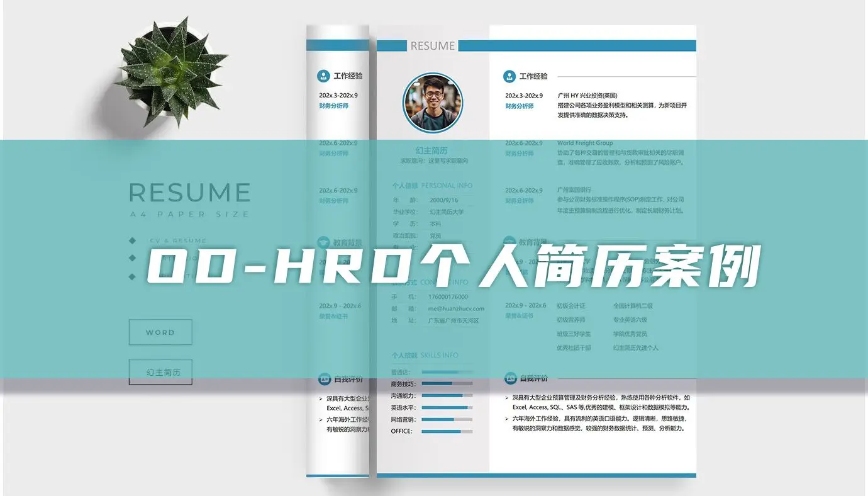This screenshot has height=496, width=868.
Task: Click the large RESUME heading on the left
Action: pos(190,193)
